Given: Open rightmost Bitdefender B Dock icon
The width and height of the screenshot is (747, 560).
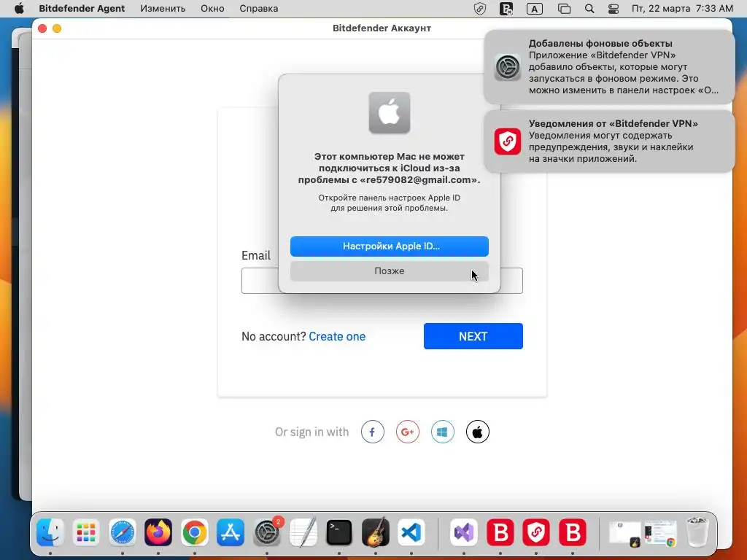Looking at the screenshot, I should point(572,532).
